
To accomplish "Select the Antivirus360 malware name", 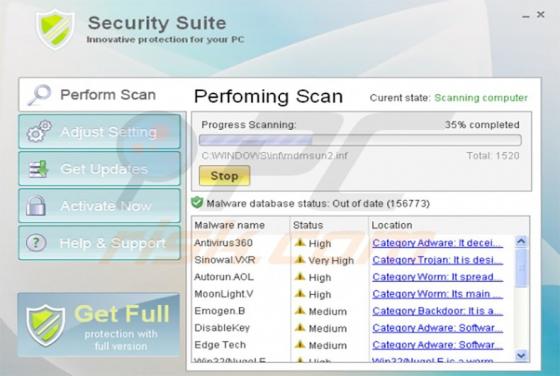I will click(223, 243).
